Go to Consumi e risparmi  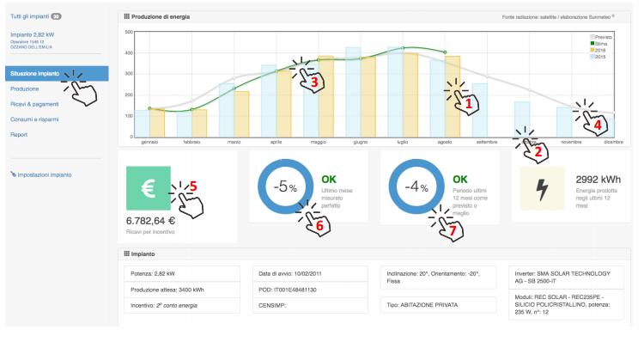(34, 119)
